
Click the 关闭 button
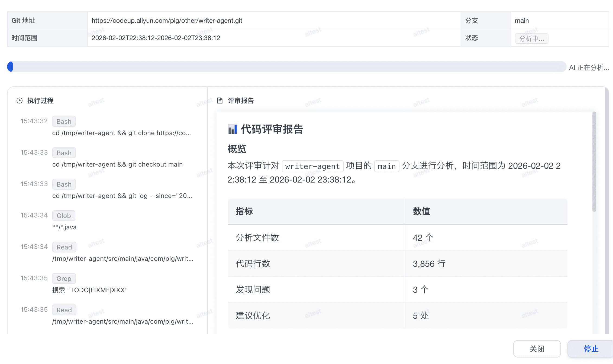pyautogui.click(x=537, y=349)
